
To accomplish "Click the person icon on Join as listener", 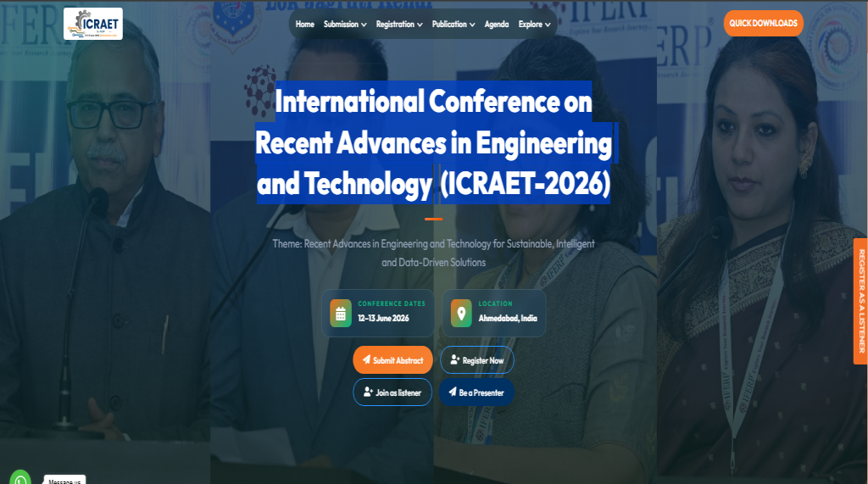I will pos(368,392).
